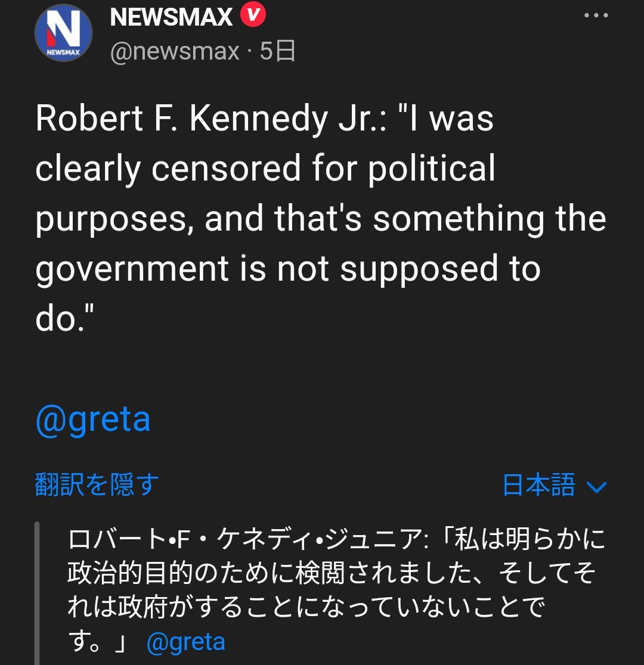This screenshot has width=644, height=665.
Task: Open the 5日 post timestamp
Action: point(278,51)
